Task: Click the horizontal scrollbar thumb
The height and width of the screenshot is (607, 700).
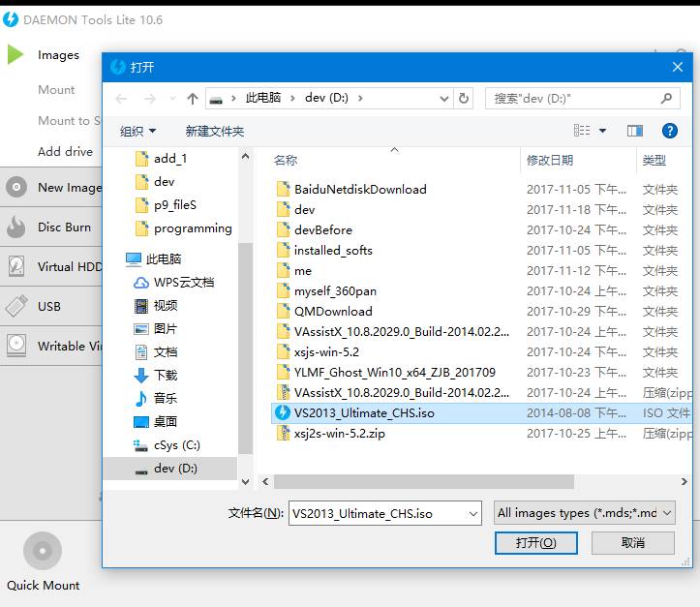Action: click(x=424, y=481)
